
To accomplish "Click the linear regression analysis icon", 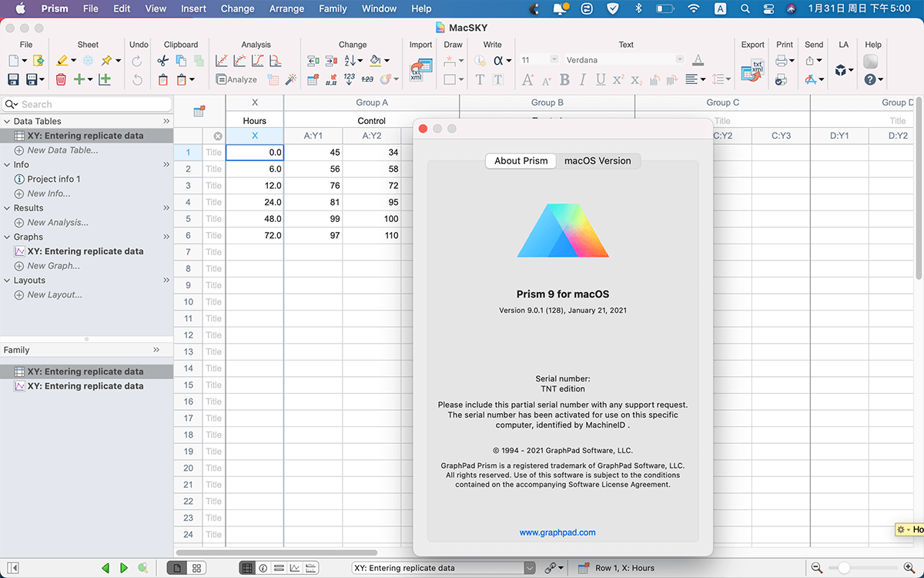I will pyautogui.click(x=221, y=60).
